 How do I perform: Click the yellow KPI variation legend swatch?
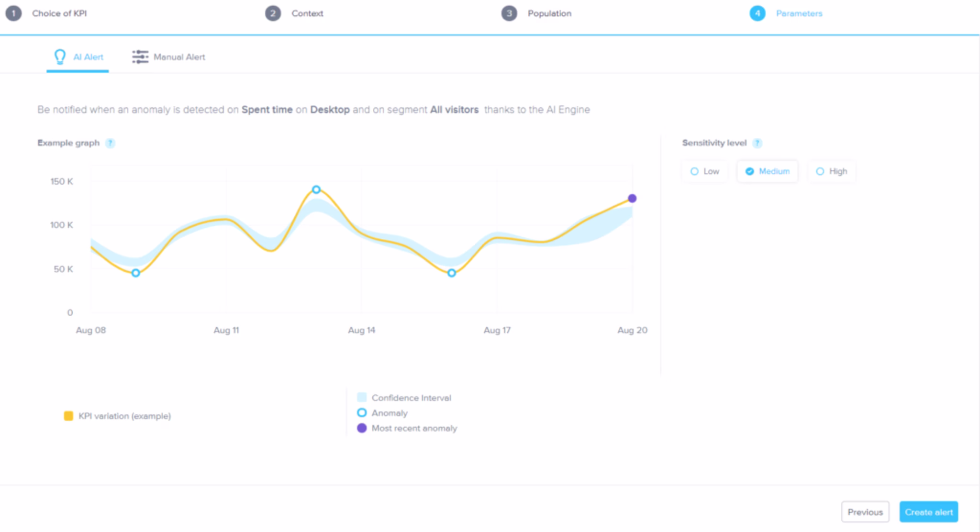68,416
